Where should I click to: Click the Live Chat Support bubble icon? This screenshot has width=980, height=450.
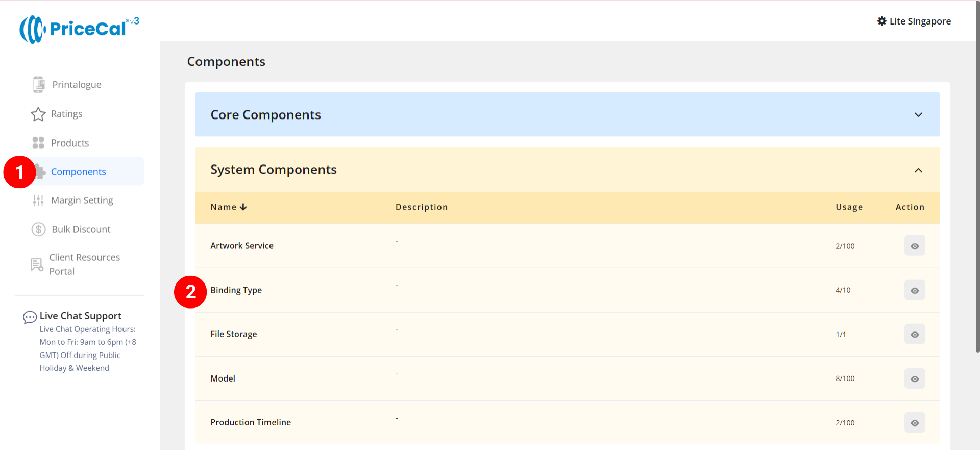point(30,317)
